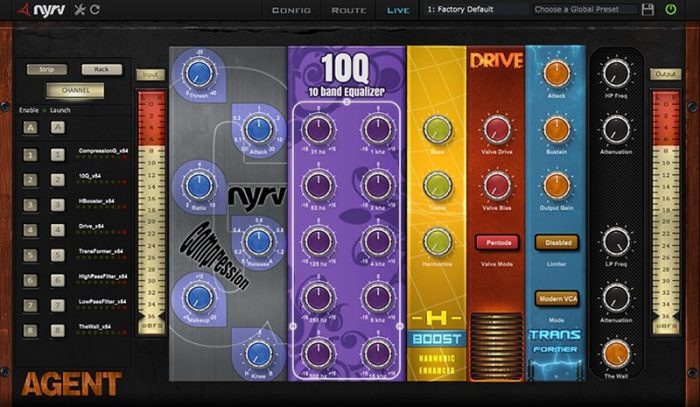The height and width of the screenshot is (407, 700).
Task: Click the Pentode valve mode button
Action: tap(496, 241)
